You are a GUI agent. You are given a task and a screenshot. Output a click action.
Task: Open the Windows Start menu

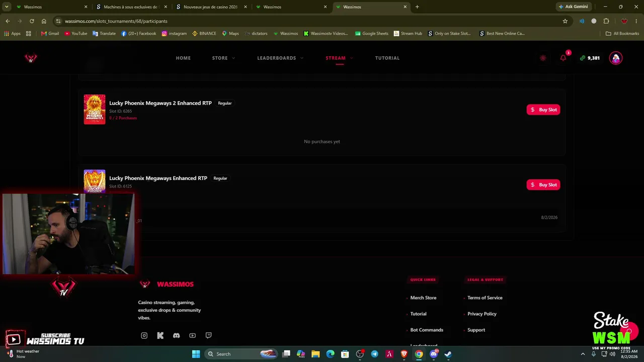pos(196,354)
